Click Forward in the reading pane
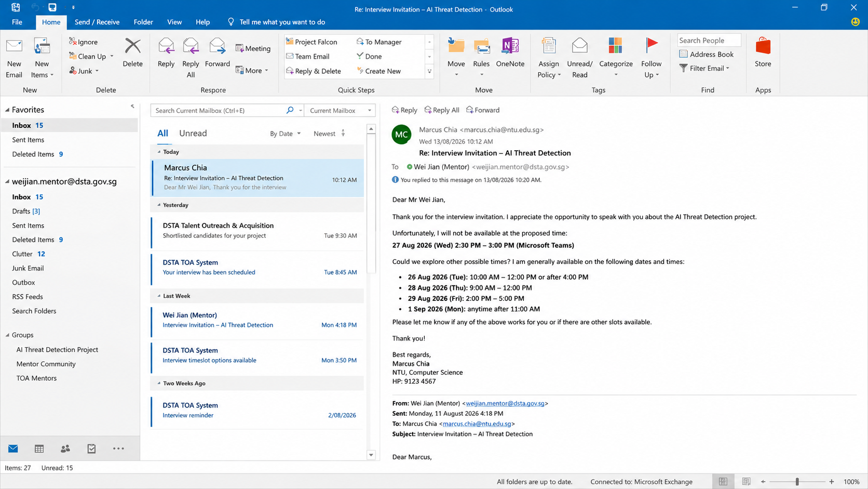868x489 pixels. (x=483, y=110)
